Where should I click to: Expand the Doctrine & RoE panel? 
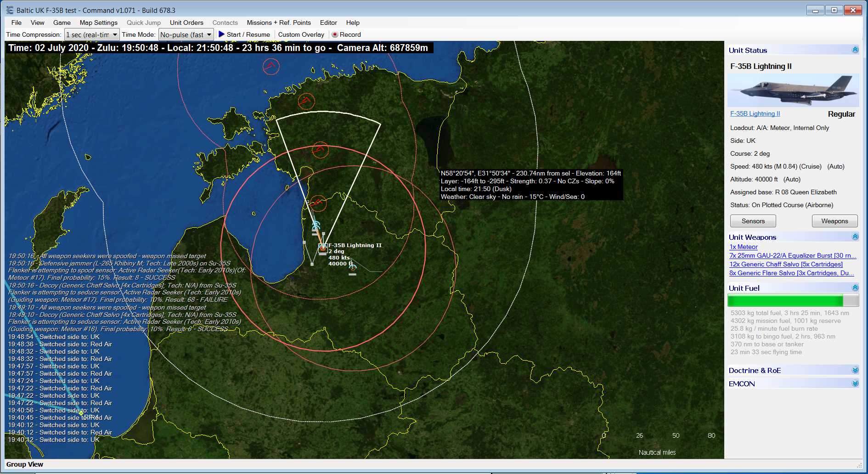(855, 370)
